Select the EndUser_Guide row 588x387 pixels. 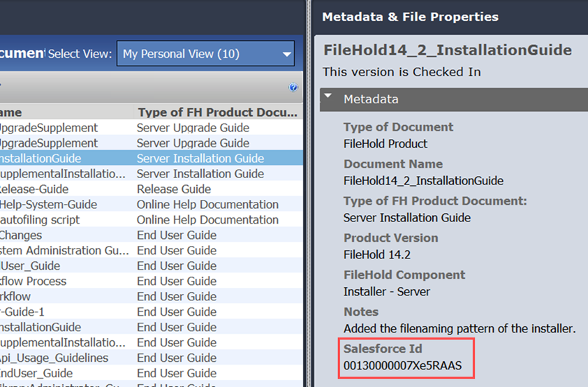click(x=151, y=374)
